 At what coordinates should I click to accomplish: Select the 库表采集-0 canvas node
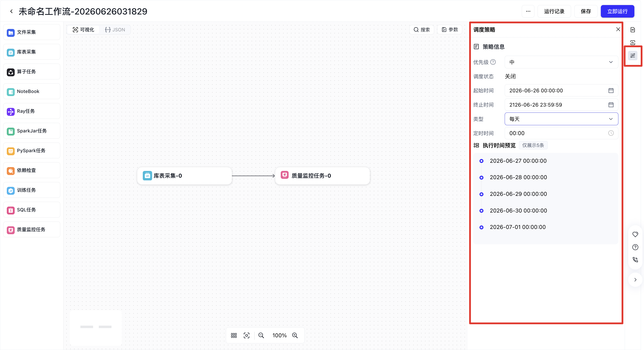pyautogui.click(x=184, y=176)
